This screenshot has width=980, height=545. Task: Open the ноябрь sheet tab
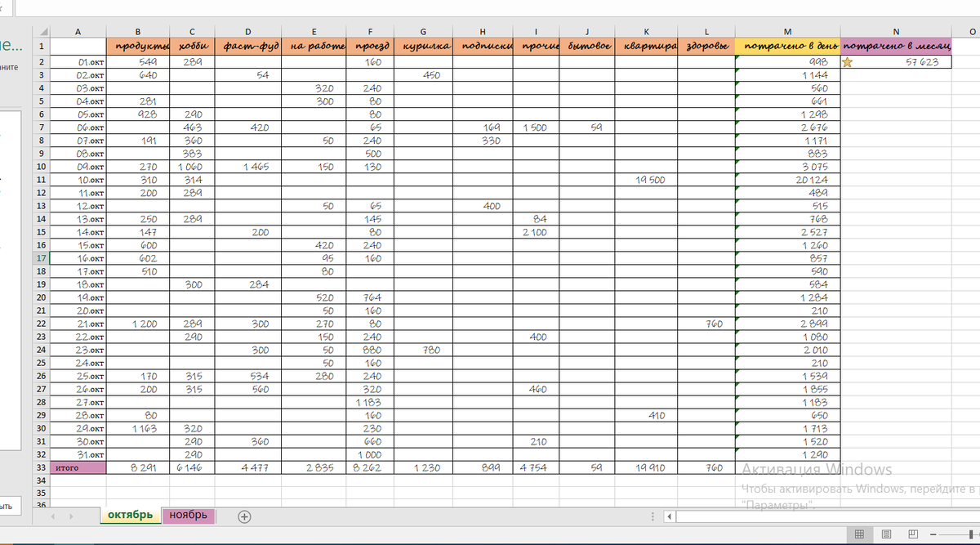point(188,516)
